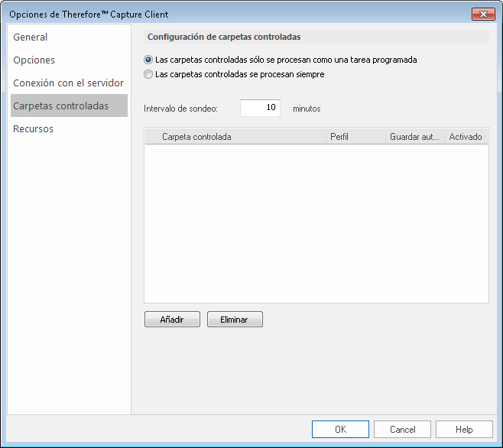Click 'Configuración de carpetas controladas' heading
The image size is (503, 448).
pos(224,37)
